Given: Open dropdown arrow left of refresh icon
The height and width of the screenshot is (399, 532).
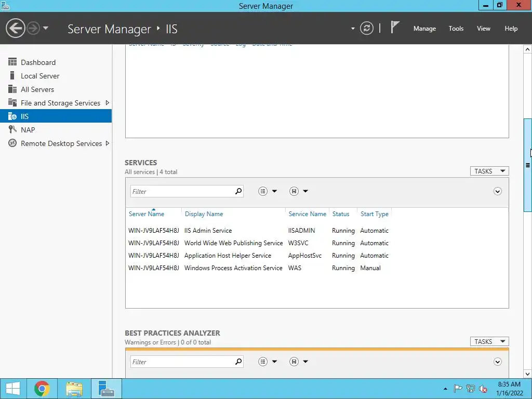Looking at the screenshot, I should (x=353, y=29).
